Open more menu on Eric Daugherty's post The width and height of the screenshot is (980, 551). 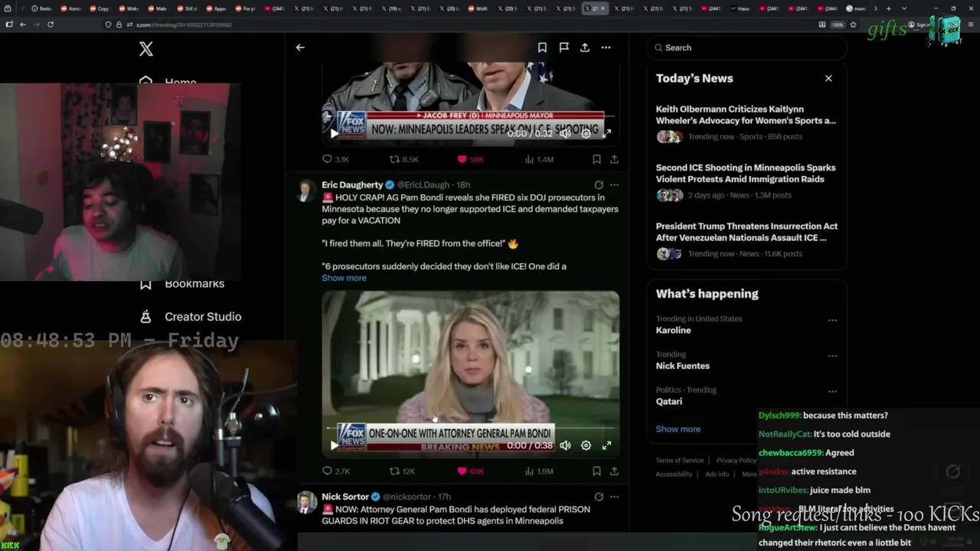point(614,184)
